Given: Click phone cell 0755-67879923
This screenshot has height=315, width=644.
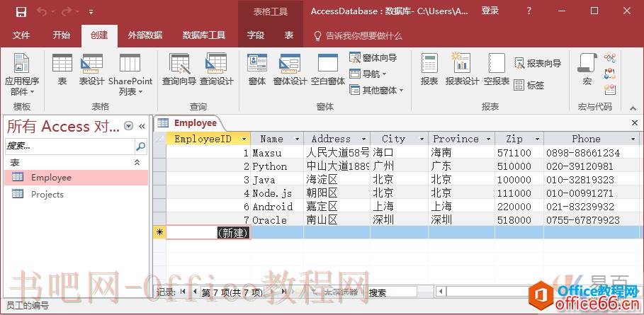Looking at the screenshot, I should pos(592,220).
